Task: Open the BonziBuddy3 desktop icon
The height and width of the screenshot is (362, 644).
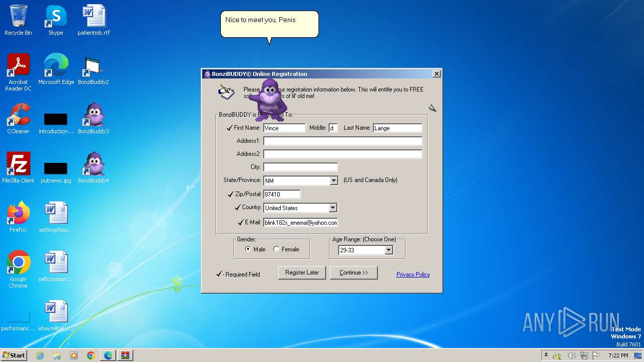Action: (94, 119)
